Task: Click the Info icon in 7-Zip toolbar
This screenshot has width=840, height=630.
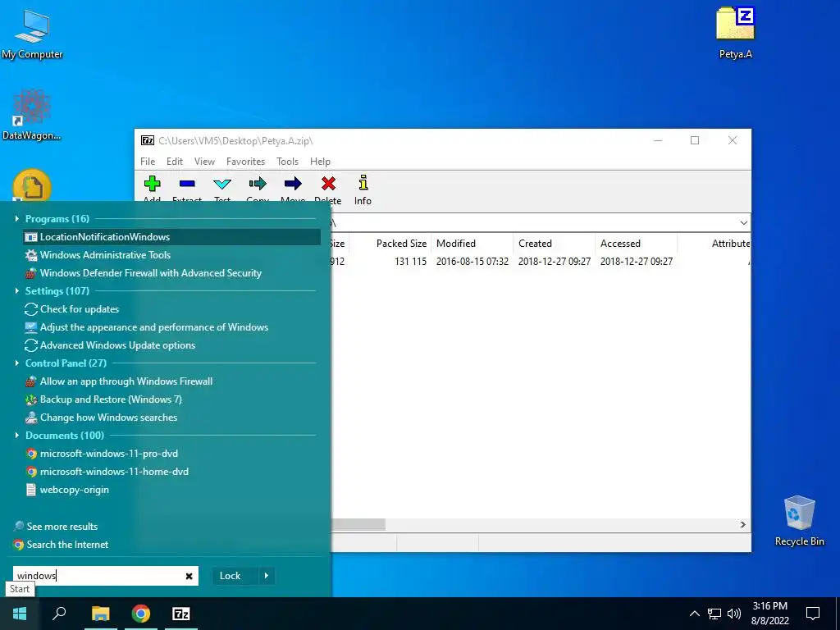Action: (x=363, y=183)
